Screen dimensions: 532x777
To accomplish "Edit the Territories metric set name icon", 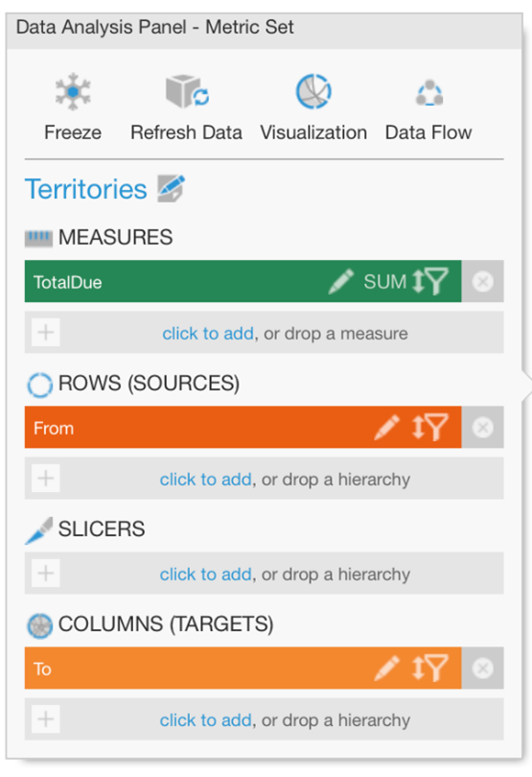I will [x=171, y=188].
